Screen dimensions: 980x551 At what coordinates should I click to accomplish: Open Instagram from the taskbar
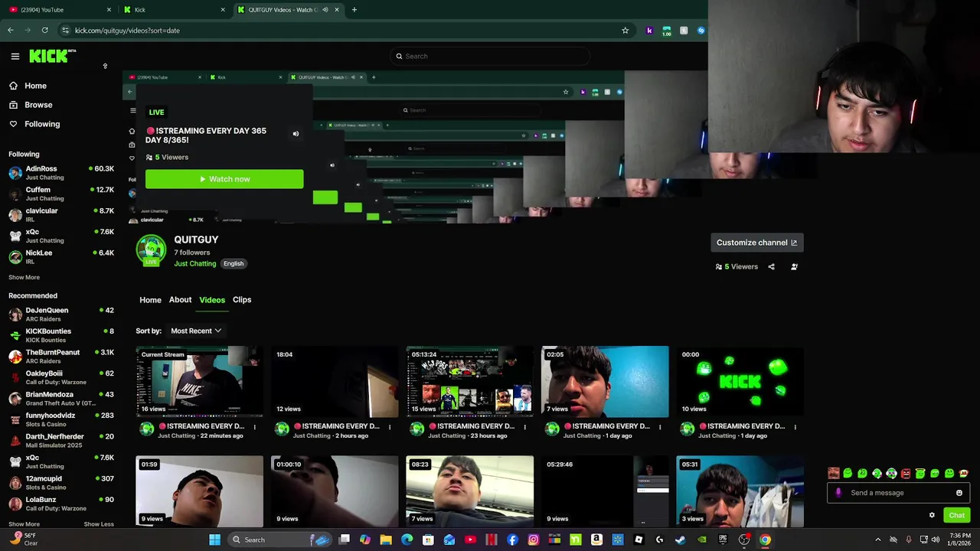click(x=534, y=540)
